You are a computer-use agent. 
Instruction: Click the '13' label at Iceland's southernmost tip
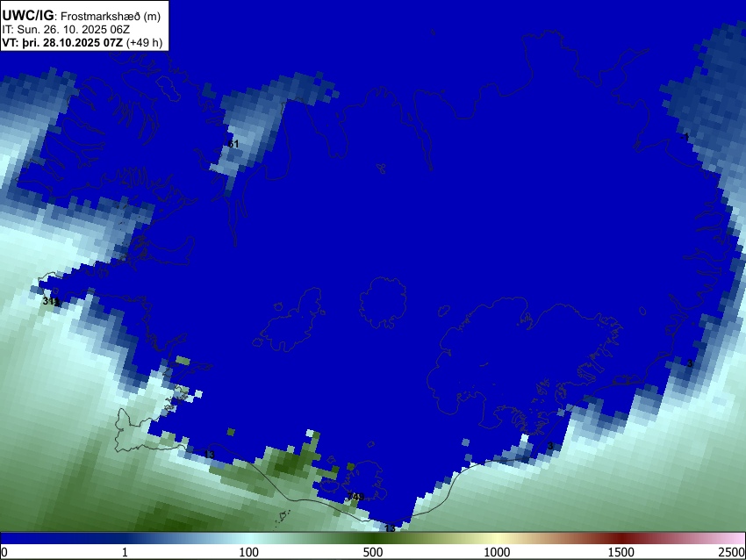coord(391,528)
